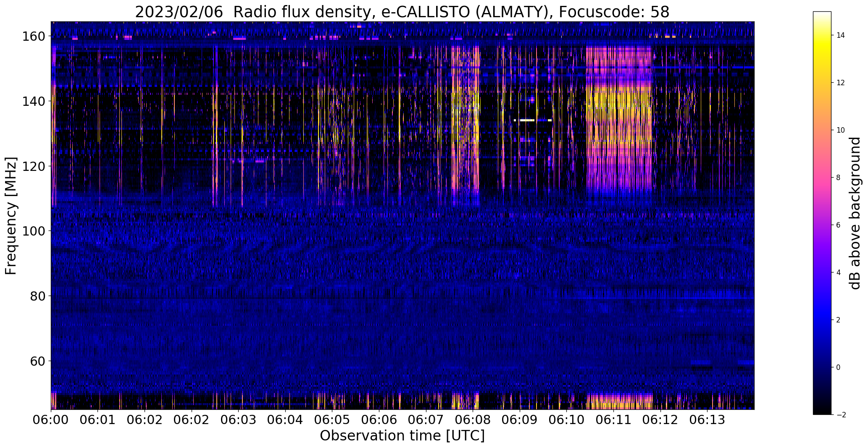Click the colorbar tick label 12
This screenshot has width=868, height=448.
[x=841, y=83]
